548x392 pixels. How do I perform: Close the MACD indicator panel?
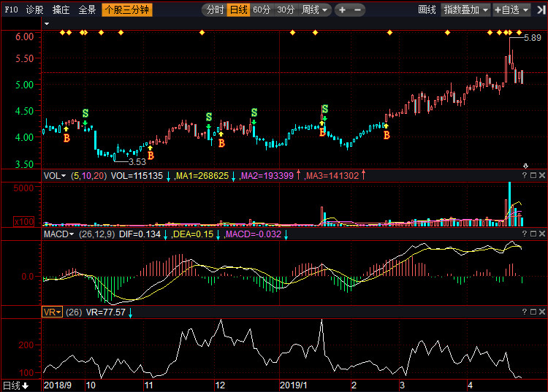542,234
